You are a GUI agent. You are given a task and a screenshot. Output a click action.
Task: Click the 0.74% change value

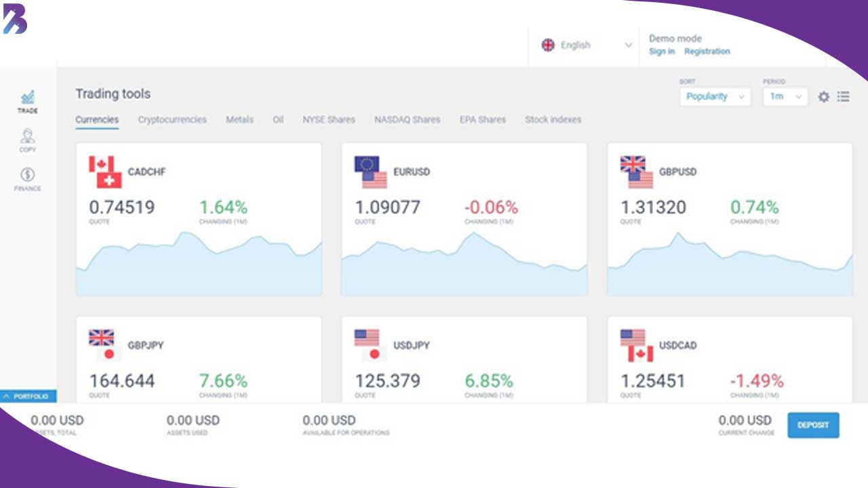click(755, 207)
